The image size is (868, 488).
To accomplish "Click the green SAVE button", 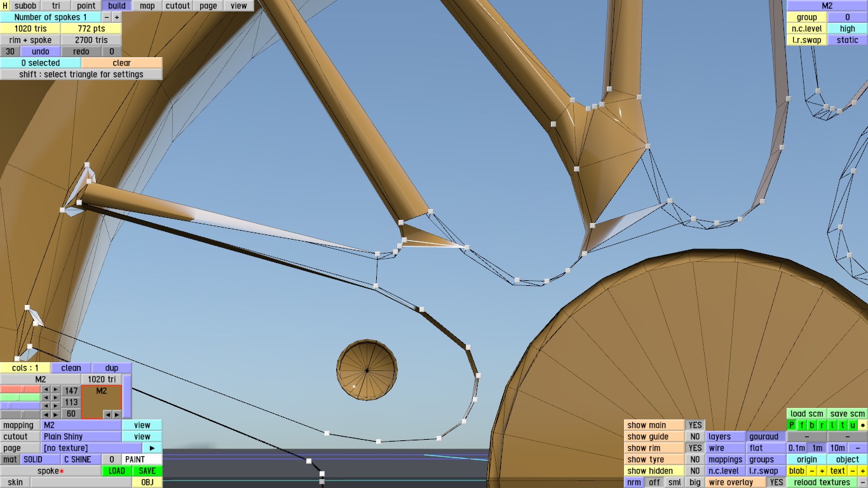I will click(x=147, y=471).
